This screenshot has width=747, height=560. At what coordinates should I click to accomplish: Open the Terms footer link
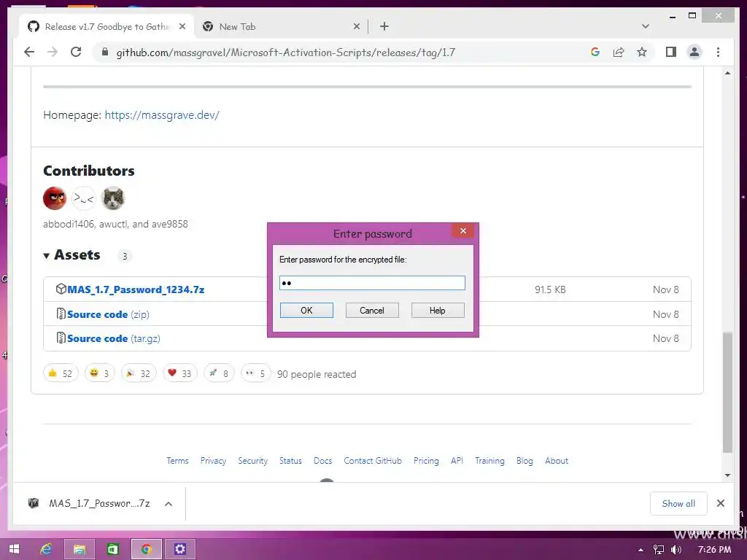[x=177, y=461]
